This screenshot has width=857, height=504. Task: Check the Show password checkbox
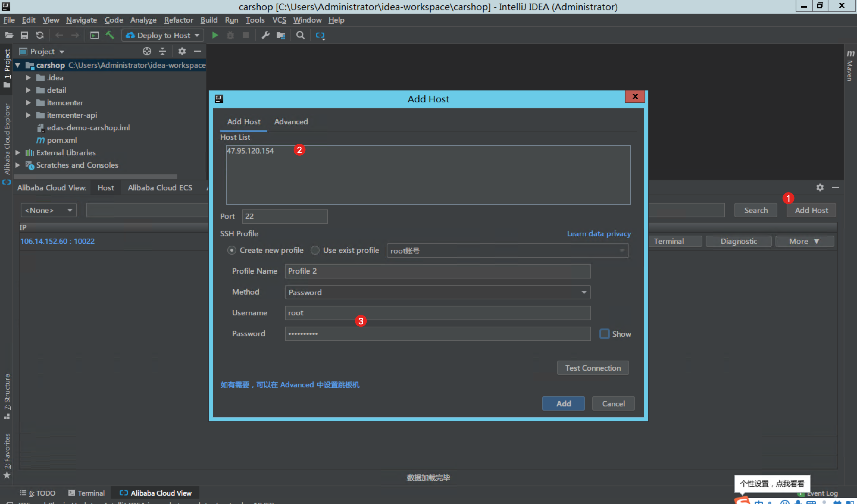pos(604,334)
